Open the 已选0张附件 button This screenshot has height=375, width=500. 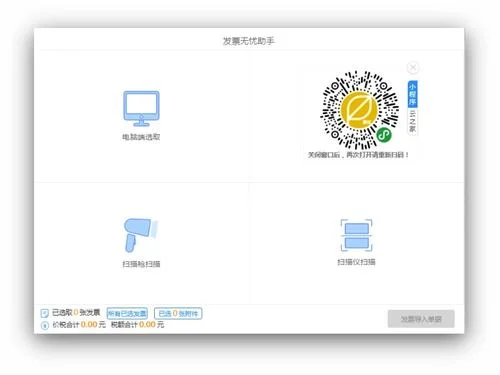point(178,313)
